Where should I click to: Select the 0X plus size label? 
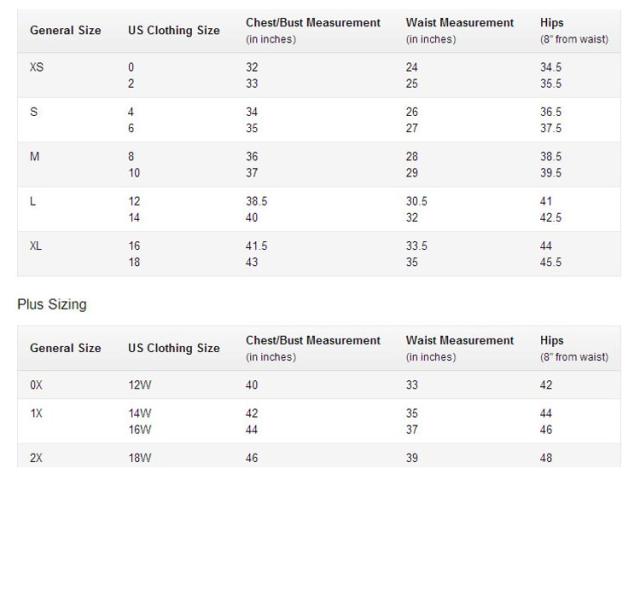pos(36,384)
